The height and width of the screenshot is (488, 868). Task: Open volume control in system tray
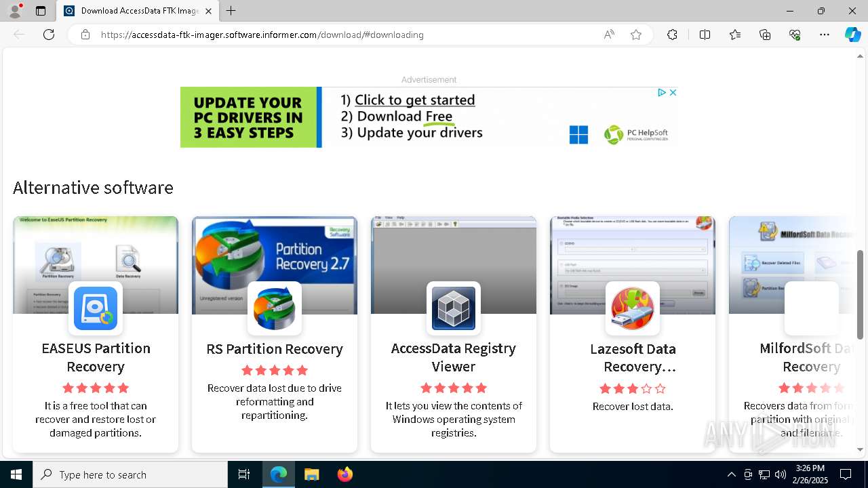[x=781, y=474]
